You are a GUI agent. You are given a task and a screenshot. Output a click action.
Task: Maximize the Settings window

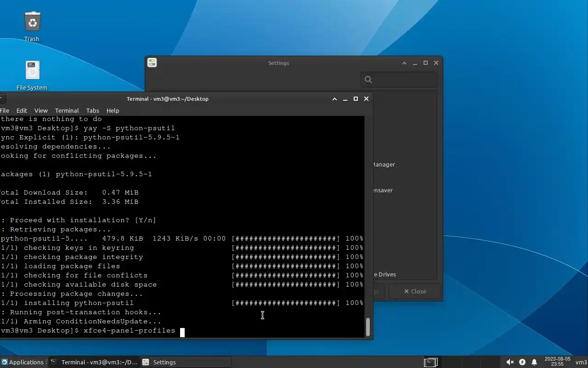point(425,63)
